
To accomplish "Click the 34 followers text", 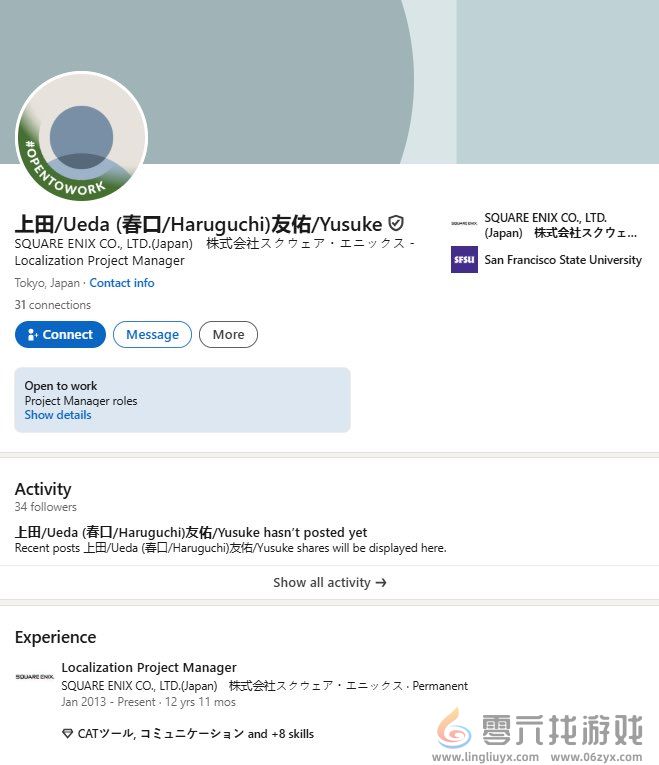I will 45,507.
